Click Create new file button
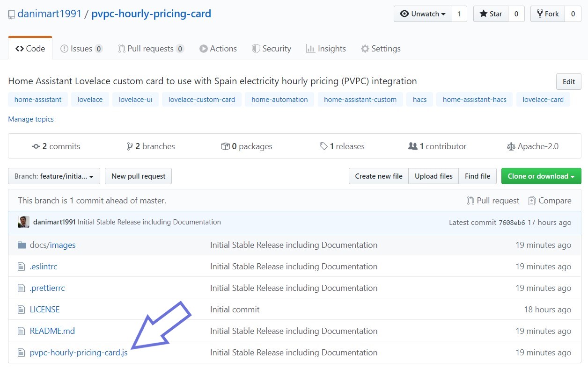The image size is (588, 368). click(x=379, y=176)
